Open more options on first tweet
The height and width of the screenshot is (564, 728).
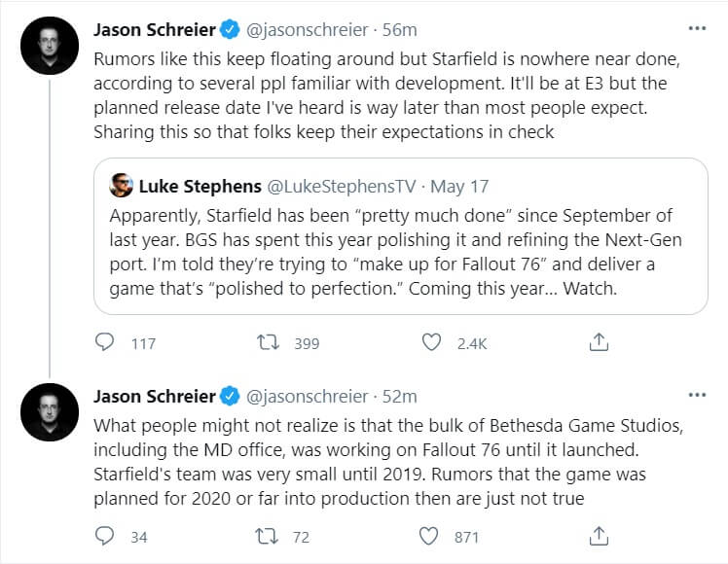[x=697, y=28]
